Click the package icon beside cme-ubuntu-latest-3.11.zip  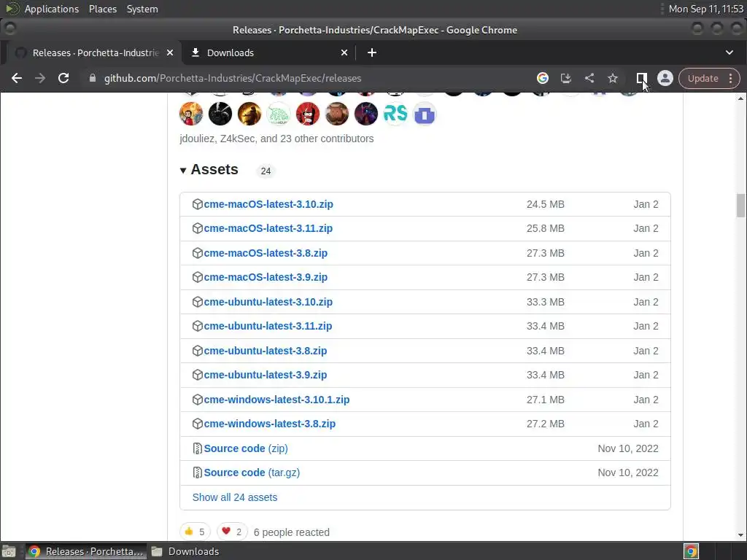(198, 326)
